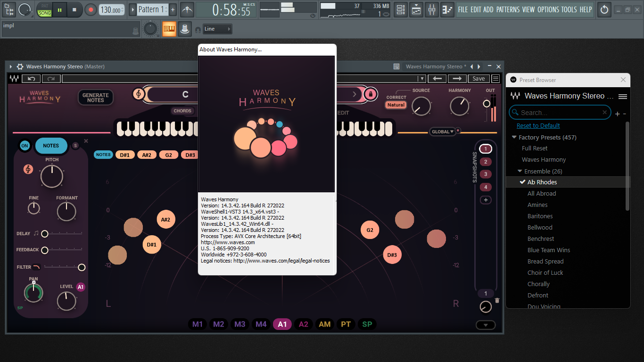Load previous preset with left arrow button
Screen dimensions: 644x362
[437, 79]
